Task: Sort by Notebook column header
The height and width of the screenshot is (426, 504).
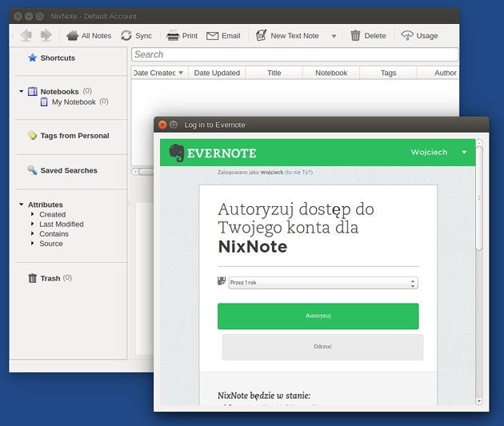Action: pyautogui.click(x=331, y=73)
